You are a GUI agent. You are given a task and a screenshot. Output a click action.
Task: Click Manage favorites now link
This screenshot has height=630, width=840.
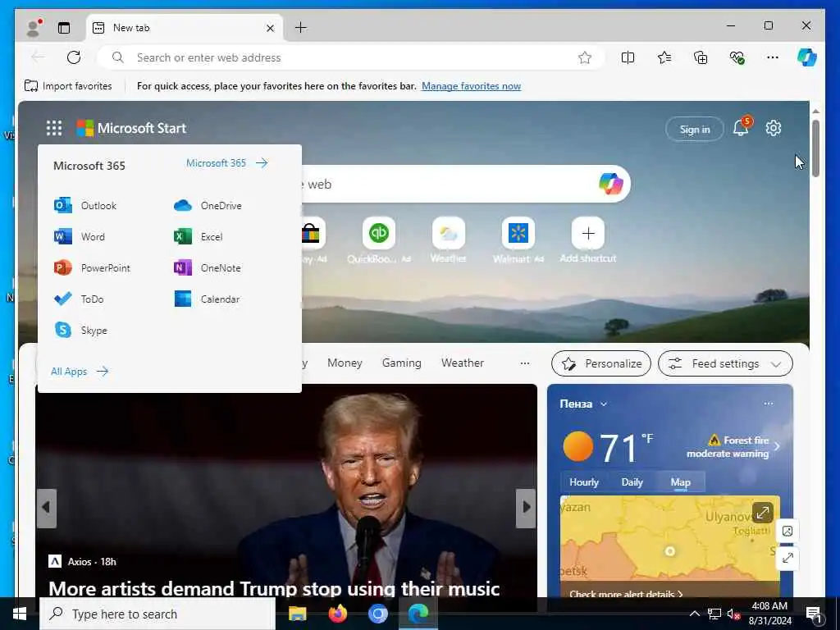(x=471, y=85)
